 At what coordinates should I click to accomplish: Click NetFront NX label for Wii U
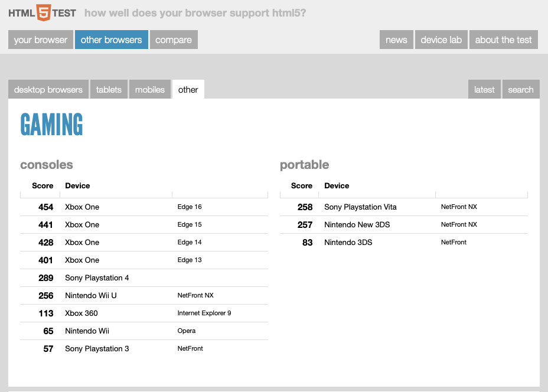pyautogui.click(x=195, y=295)
